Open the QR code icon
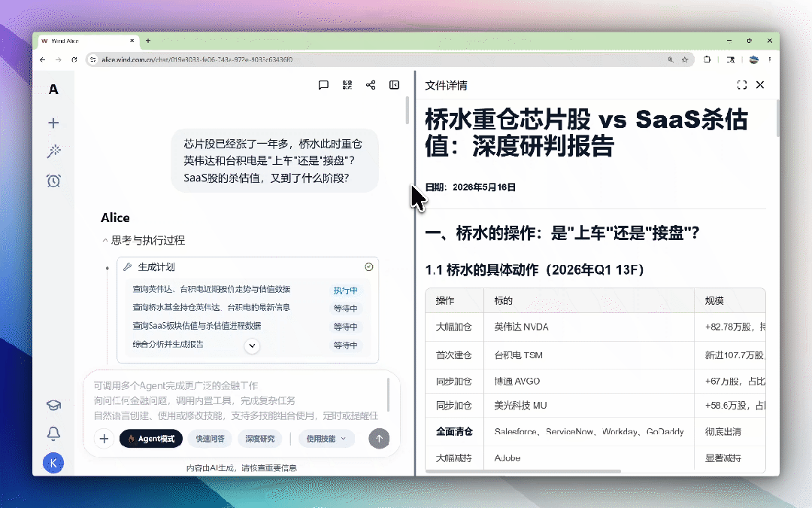The height and width of the screenshot is (508, 812). 347,85
